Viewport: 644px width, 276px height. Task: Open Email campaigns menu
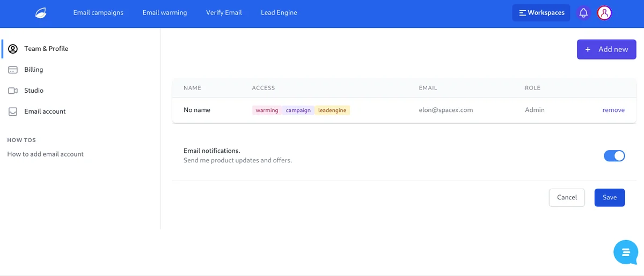(98, 13)
